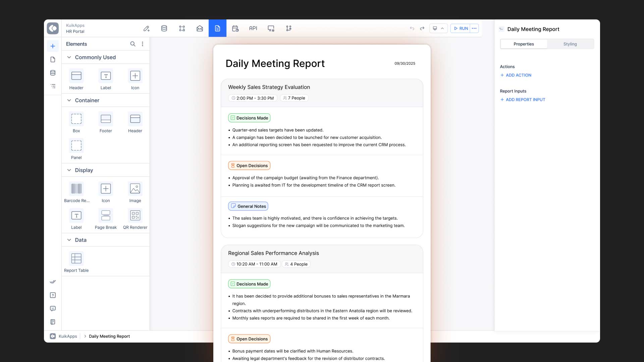This screenshot has width=644, height=362.
Task: Open the preview mode dropdown arrow
Action: tap(443, 28)
